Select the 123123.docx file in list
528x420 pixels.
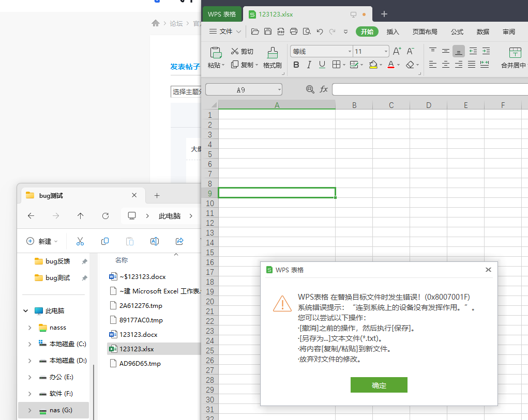coord(138,334)
